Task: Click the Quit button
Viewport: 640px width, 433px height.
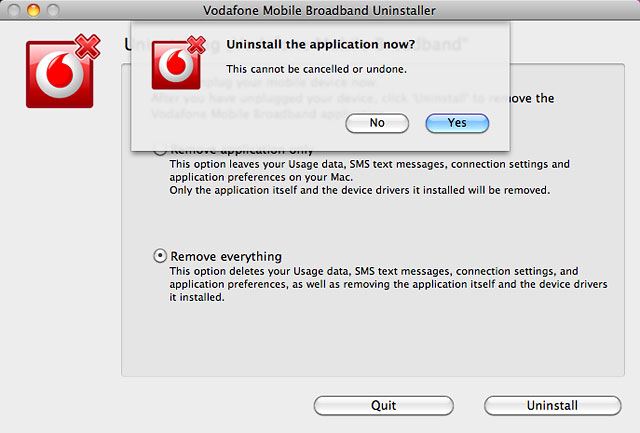Action: tap(383, 405)
